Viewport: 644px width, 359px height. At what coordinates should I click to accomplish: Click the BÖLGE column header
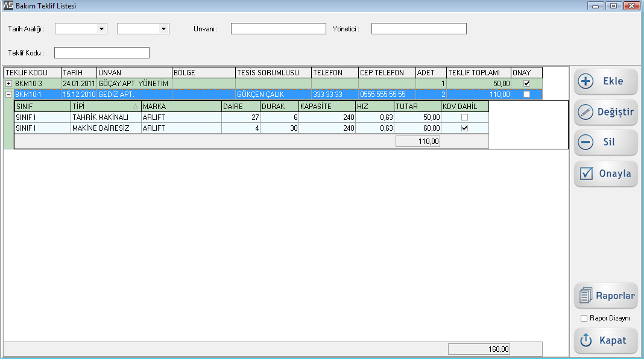[204, 73]
